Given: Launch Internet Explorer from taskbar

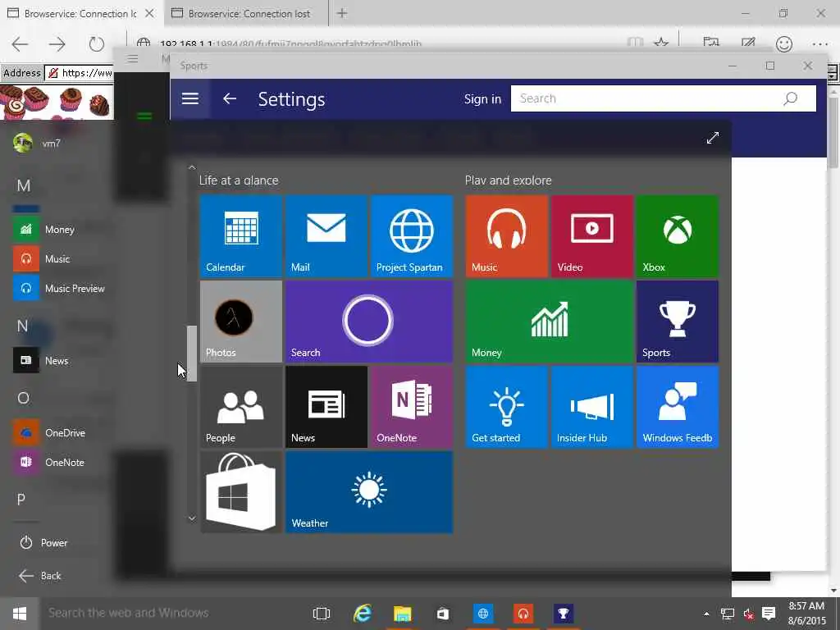Looking at the screenshot, I should [362, 614].
